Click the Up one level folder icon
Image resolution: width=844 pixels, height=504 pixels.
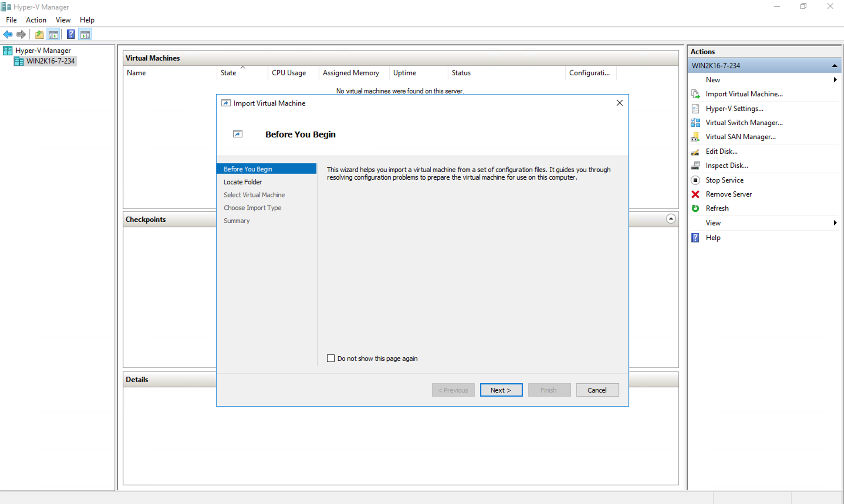pyautogui.click(x=39, y=35)
